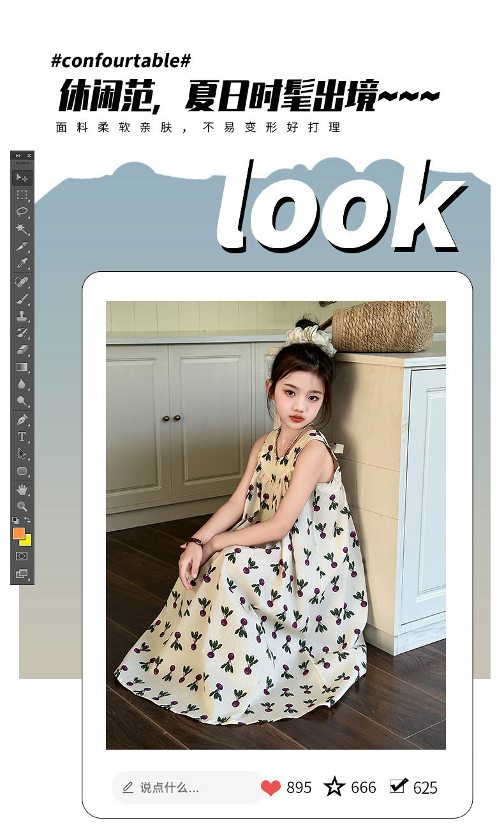Select the Slice knife tool
Screen dimensions: 504x839
click(x=22, y=246)
